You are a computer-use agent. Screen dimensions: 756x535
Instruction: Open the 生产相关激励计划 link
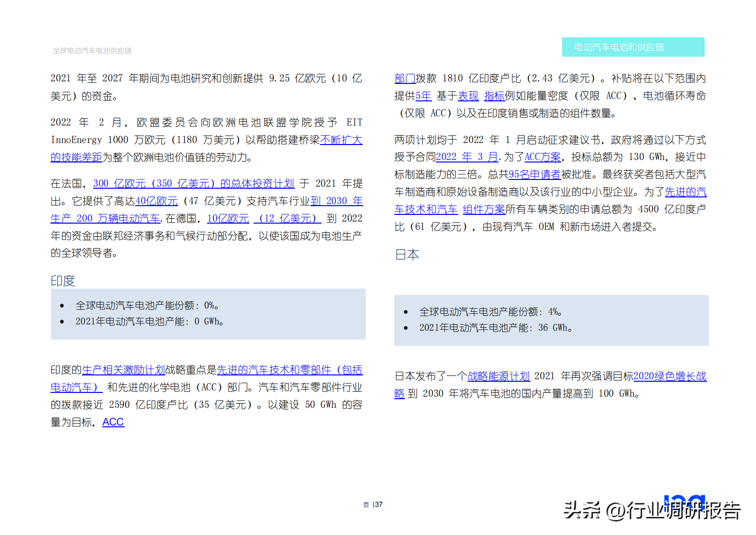pos(124,370)
